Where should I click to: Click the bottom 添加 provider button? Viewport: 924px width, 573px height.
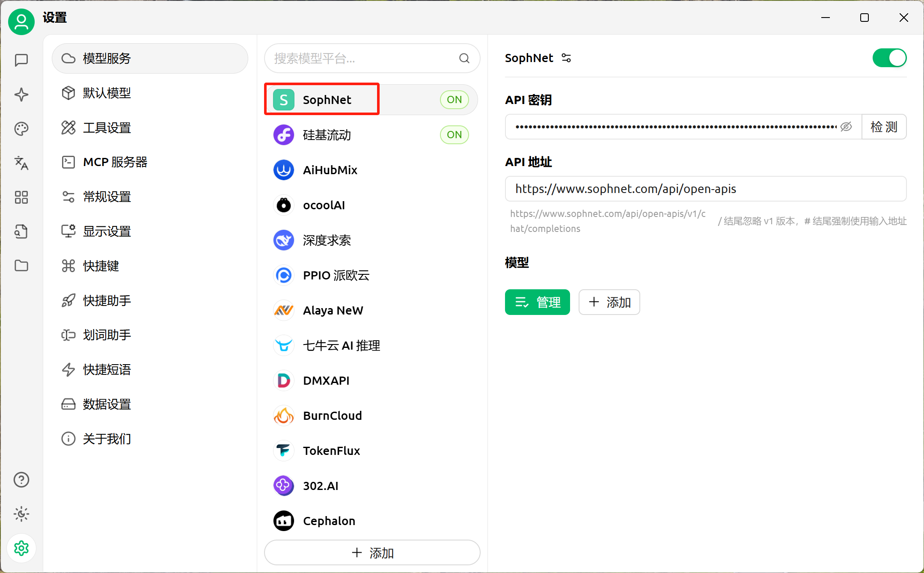(x=372, y=552)
